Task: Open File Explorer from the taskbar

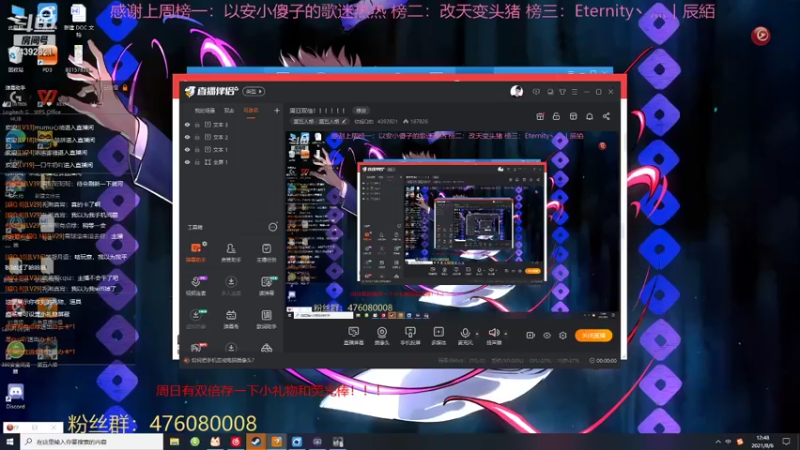Action: coord(174,441)
